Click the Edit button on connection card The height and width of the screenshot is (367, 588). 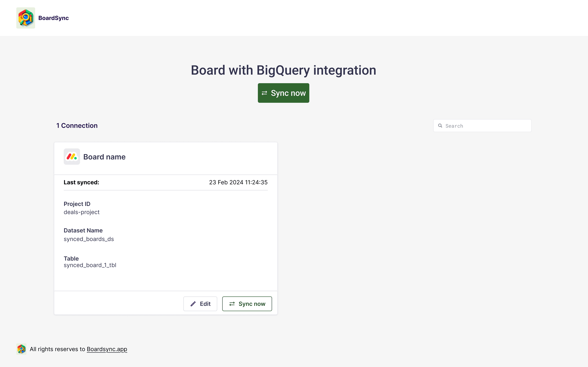tap(200, 304)
